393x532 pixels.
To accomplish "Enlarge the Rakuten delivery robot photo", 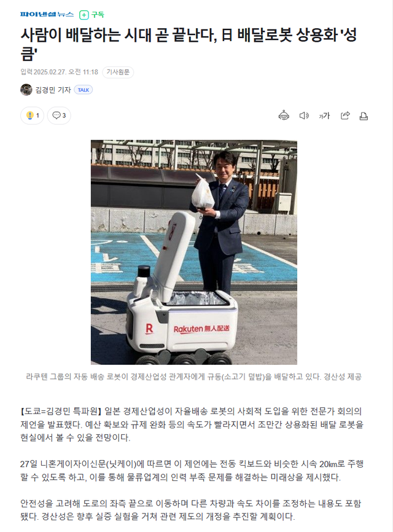I will 194,252.
